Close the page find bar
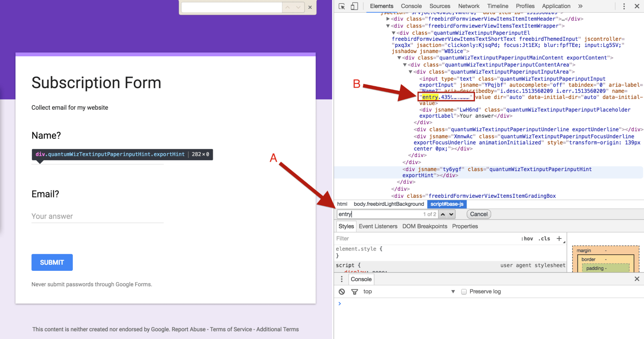The image size is (644, 339). pos(310,7)
